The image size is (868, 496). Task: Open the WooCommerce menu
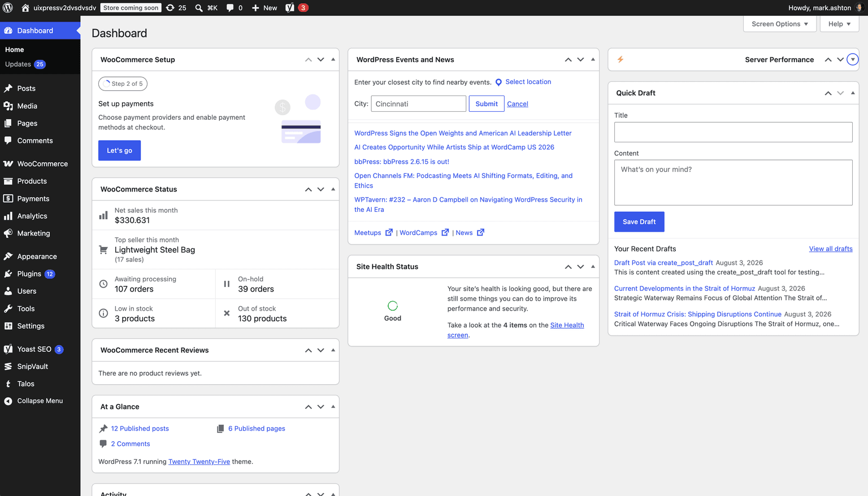click(x=40, y=164)
